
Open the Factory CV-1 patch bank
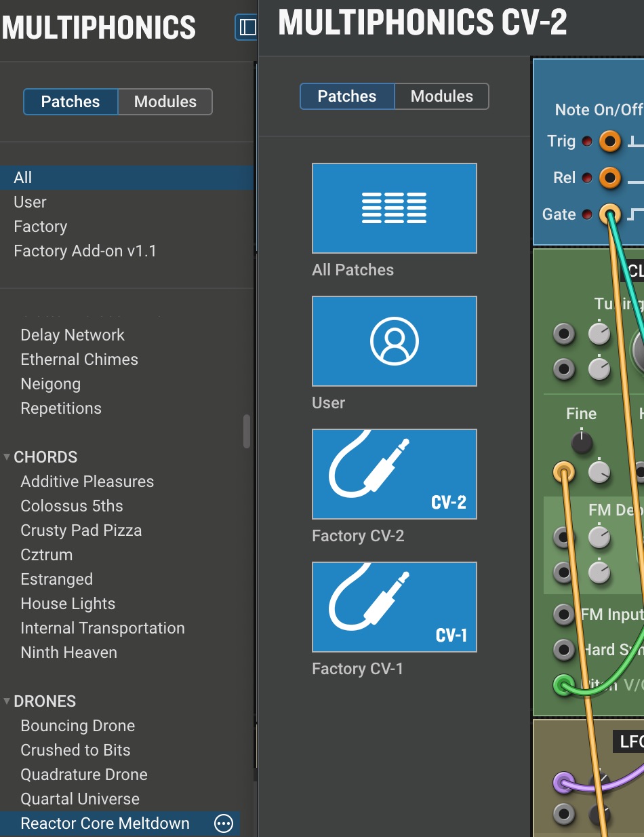[x=394, y=607]
